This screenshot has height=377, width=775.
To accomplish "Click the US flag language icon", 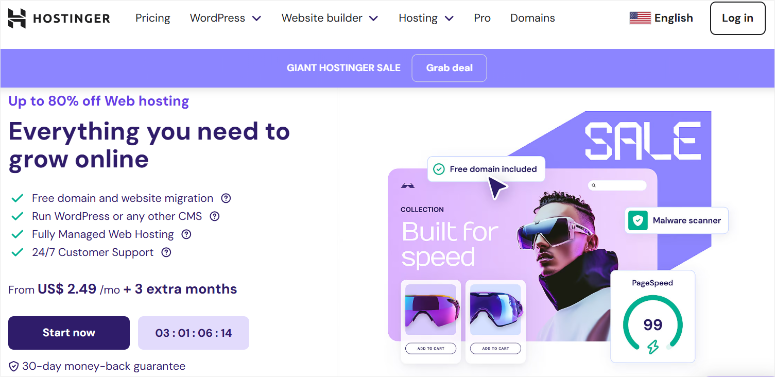I will coord(640,18).
